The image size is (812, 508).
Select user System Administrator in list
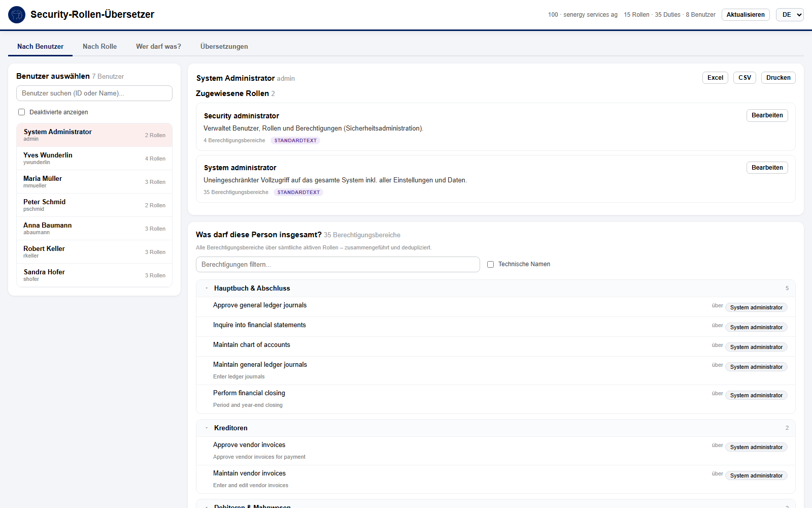coord(94,135)
